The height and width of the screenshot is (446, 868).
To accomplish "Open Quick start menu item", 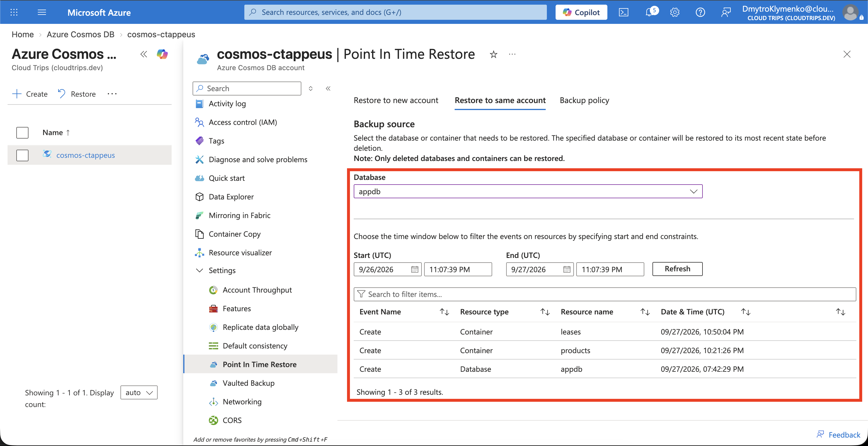I will click(x=226, y=178).
